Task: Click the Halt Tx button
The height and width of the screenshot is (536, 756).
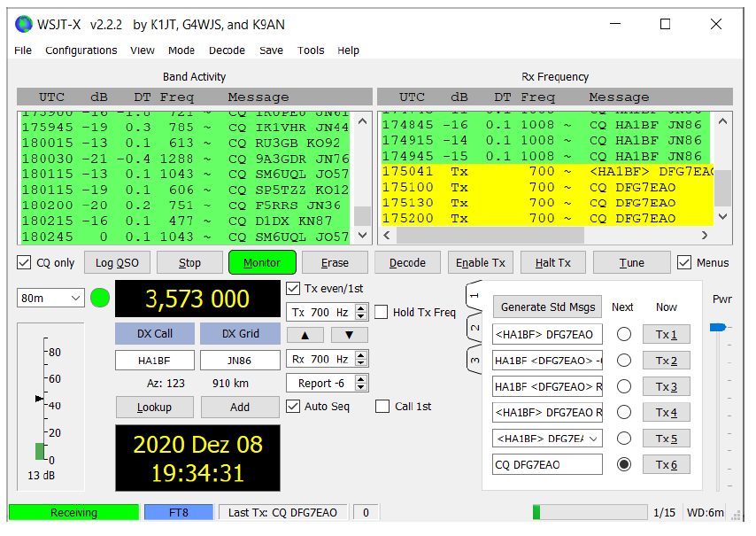Action: tap(553, 262)
